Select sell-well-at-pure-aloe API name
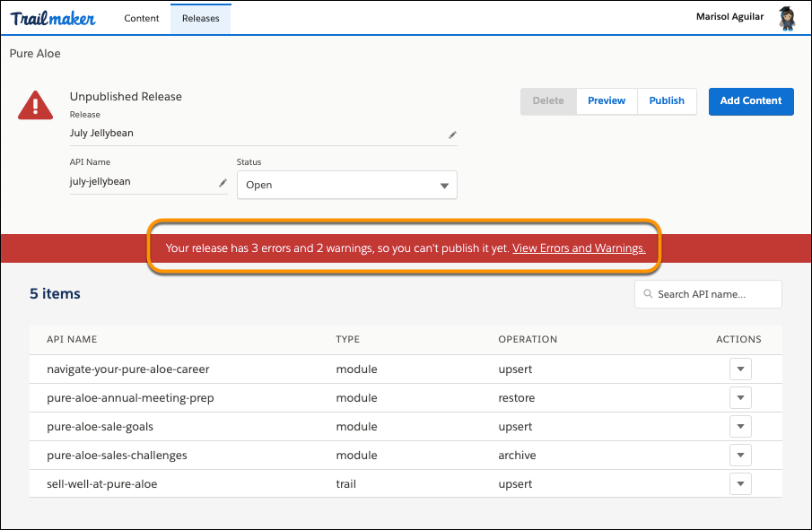The width and height of the screenshot is (812, 530). [x=102, y=484]
